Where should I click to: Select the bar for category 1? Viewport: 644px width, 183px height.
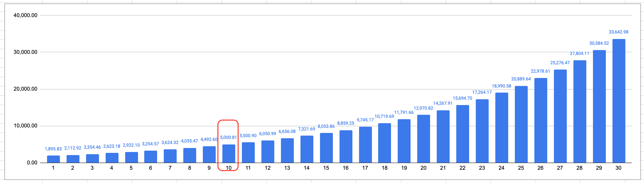[53, 159]
